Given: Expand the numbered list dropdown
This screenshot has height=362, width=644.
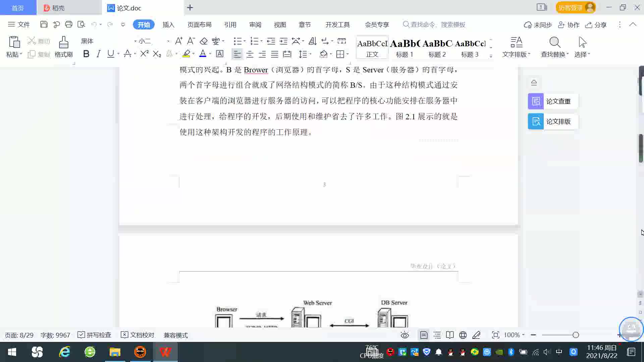Looking at the screenshot, I should (261, 41).
